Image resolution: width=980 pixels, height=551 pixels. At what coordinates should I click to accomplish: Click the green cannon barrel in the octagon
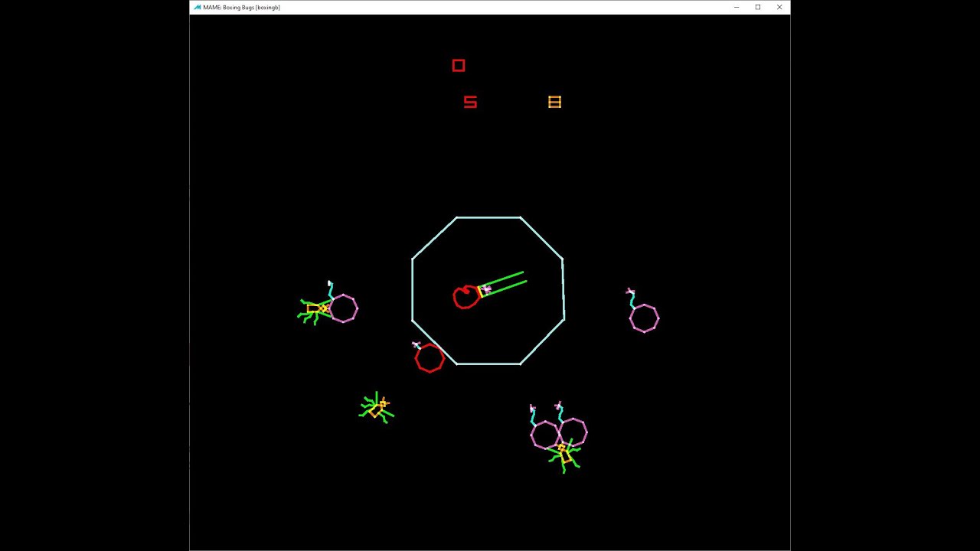pyautogui.click(x=503, y=283)
